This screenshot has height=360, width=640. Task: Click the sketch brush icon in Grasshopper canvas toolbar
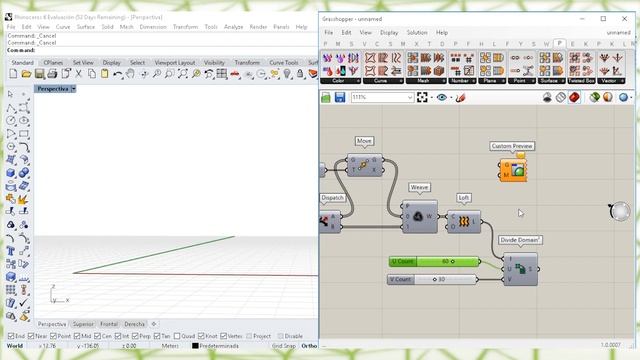coord(460,97)
